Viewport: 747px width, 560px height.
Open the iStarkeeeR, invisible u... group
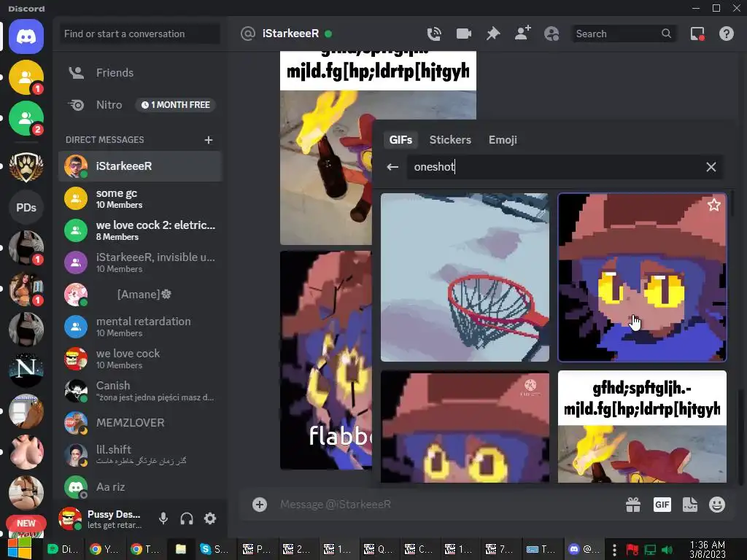[140, 262]
